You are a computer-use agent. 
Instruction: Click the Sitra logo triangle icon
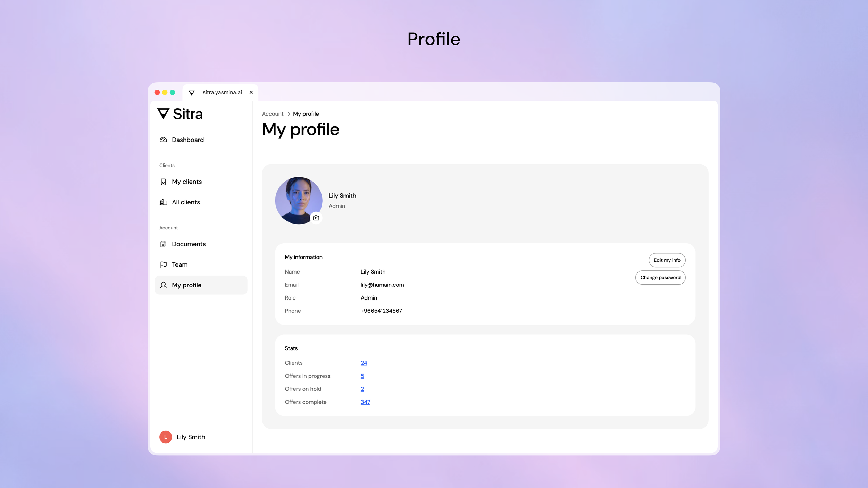pos(163,113)
